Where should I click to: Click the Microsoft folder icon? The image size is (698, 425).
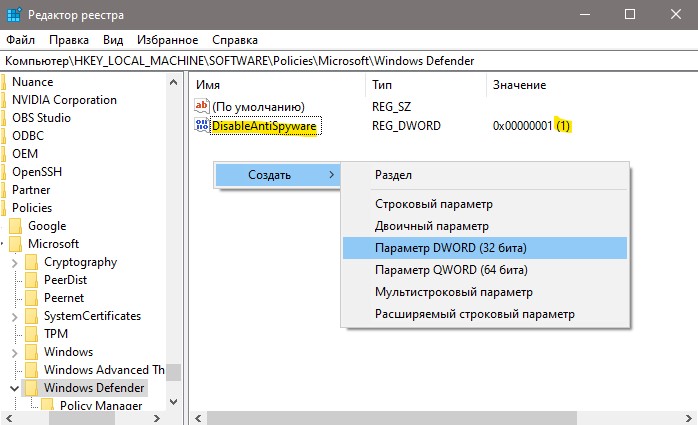[x=16, y=244]
